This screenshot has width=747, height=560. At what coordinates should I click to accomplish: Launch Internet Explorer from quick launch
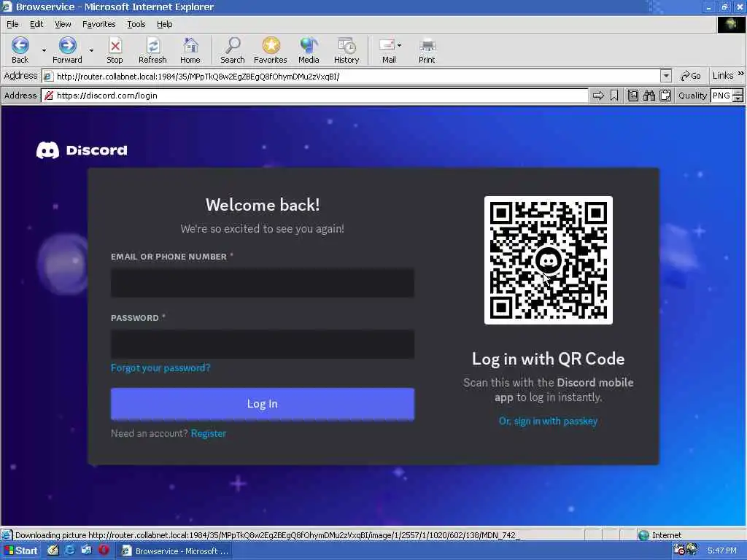(x=69, y=551)
